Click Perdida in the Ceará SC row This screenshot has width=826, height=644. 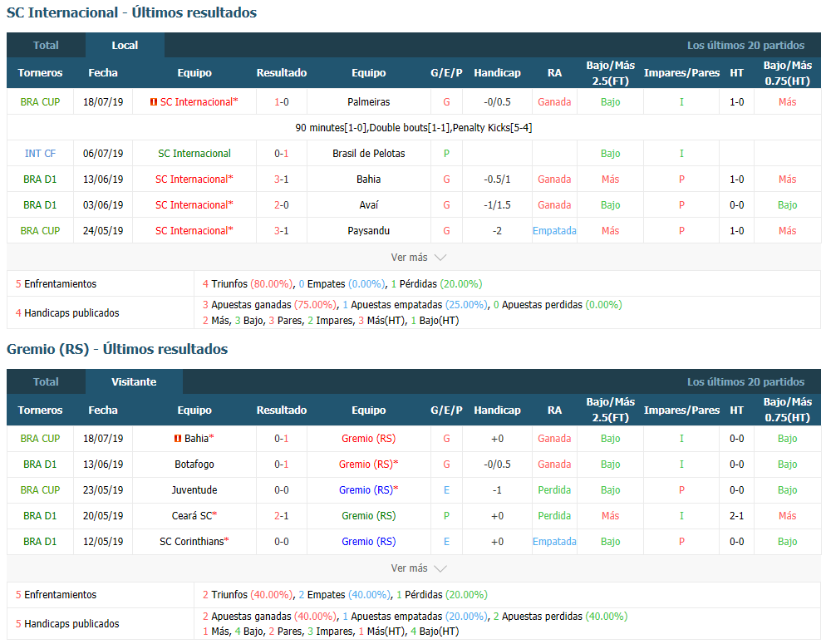coord(554,516)
